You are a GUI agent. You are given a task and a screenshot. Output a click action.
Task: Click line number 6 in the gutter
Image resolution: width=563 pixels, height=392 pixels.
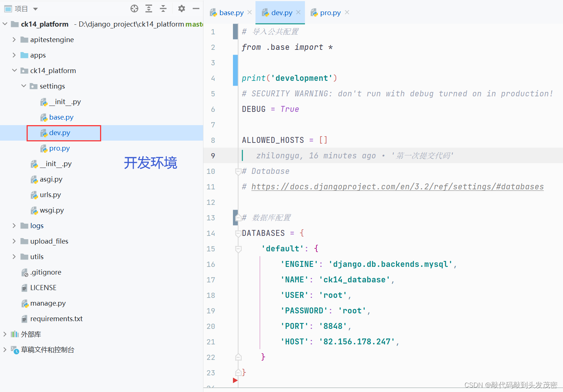[213, 109]
